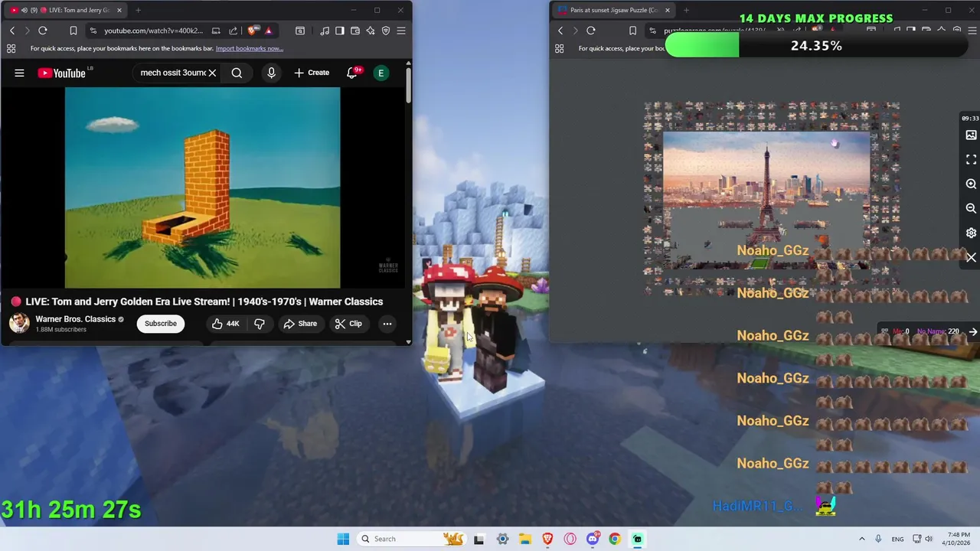This screenshot has width=980, height=551.
Task: Click the Windows taskbar Search box
Action: point(412,539)
